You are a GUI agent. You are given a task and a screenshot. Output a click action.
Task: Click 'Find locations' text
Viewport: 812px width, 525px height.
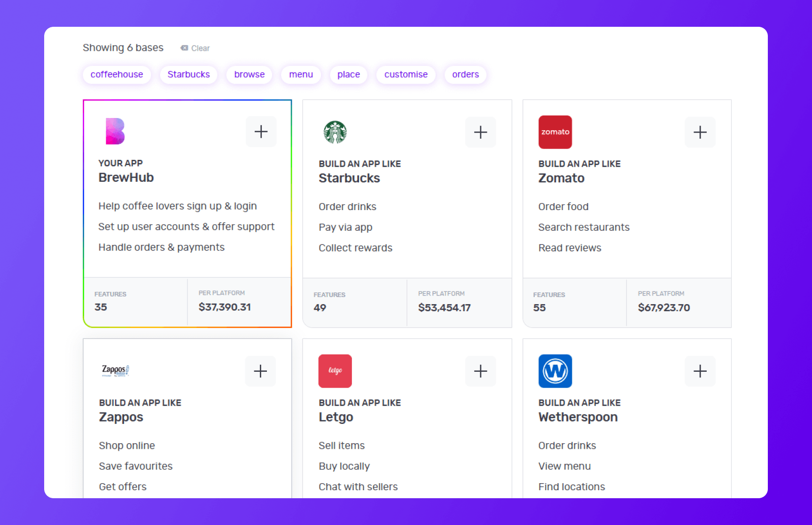click(571, 487)
